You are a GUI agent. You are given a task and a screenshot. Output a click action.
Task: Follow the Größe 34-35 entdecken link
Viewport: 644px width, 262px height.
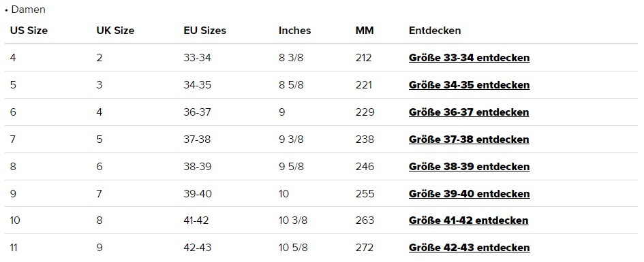click(x=469, y=85)
